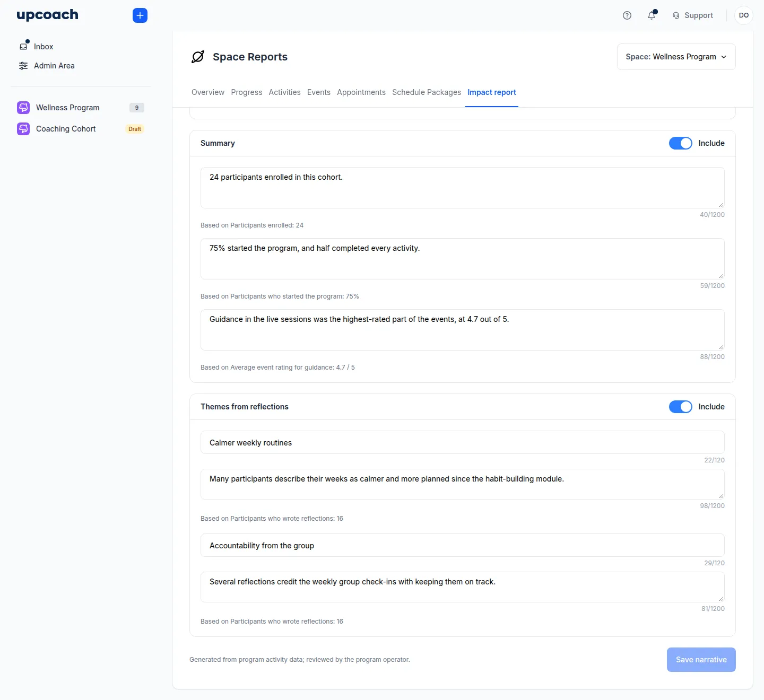The width and height of the screenshot is (764, 700).
Task: Click the Inbox tray icon
Action: pyautogui.click(x=23, y=46)
